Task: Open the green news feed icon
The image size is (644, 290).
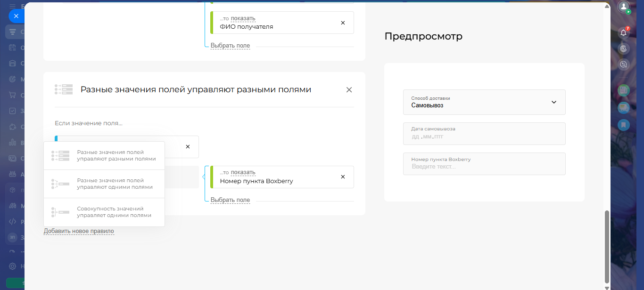Action: [623, 89]
